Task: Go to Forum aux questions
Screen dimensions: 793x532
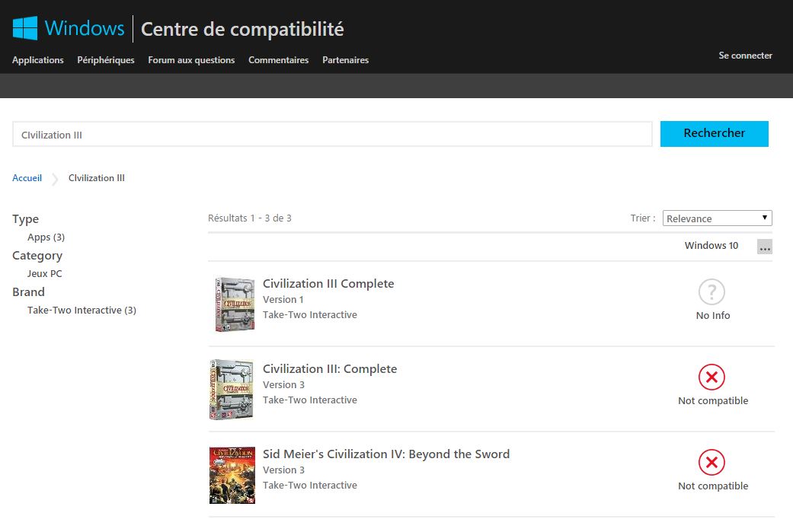Action: point(191,60)
